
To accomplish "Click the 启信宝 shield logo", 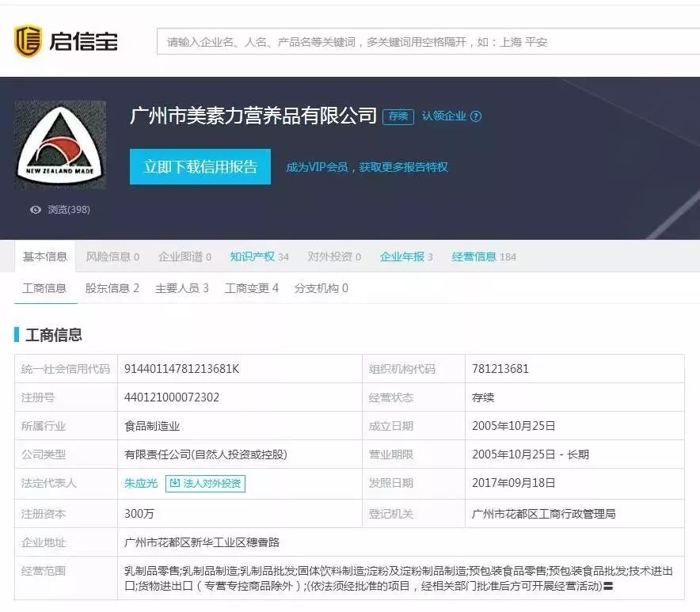I will click(x=29, y=41).
